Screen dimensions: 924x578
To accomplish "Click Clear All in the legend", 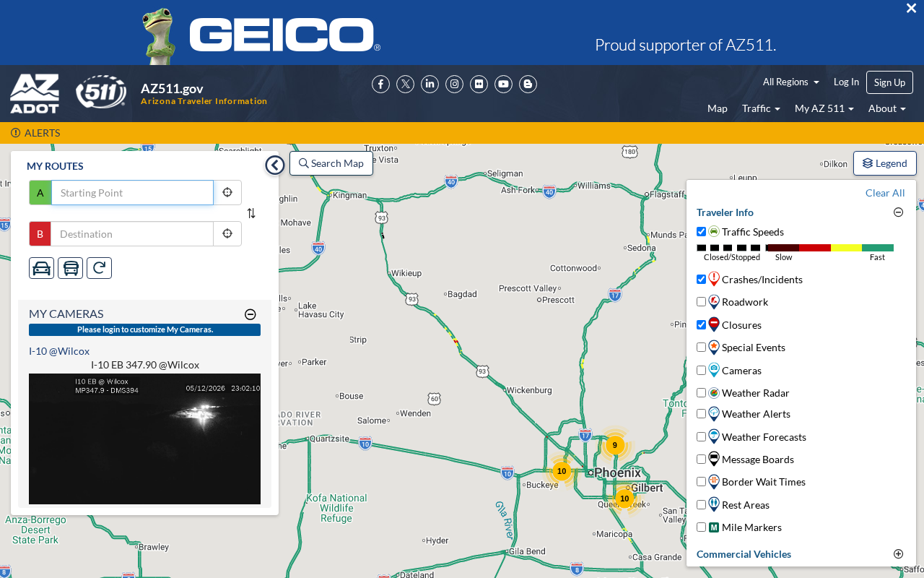I will (x=885, y=193).
